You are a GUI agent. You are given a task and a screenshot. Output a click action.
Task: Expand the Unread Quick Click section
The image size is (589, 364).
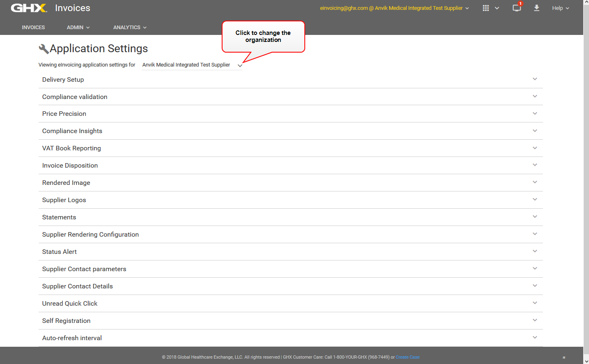click(x=535, y=303)
